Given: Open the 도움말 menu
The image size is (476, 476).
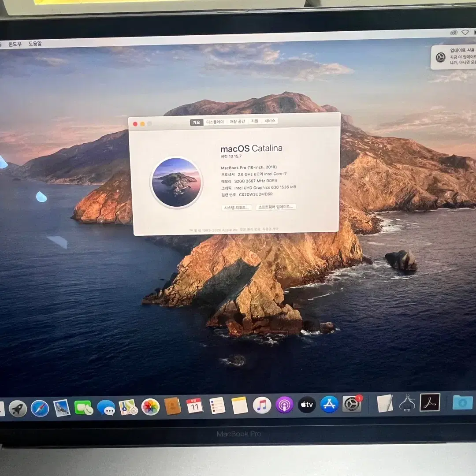Looking at the screenshot, I should click(35, 44).
